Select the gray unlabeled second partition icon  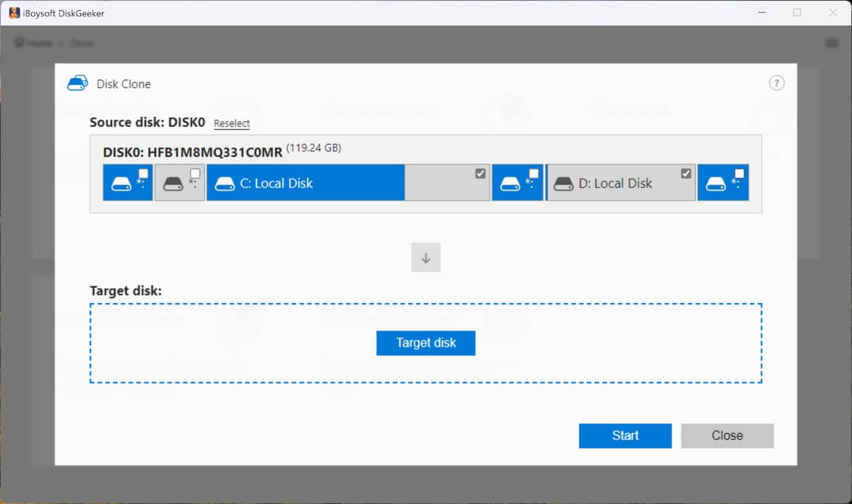(173, 184)
